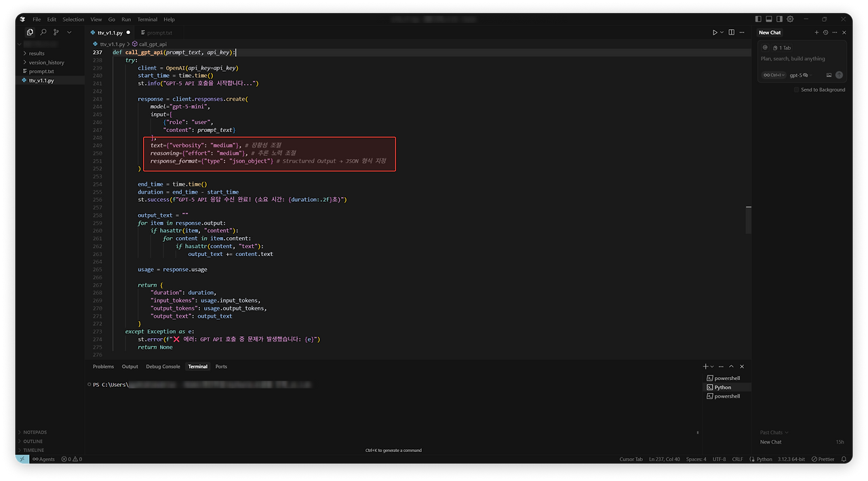Viewport: 868px width, 481px height.
Task: Toggle the primary sidebar layout icon
Action: click(758, 20)
